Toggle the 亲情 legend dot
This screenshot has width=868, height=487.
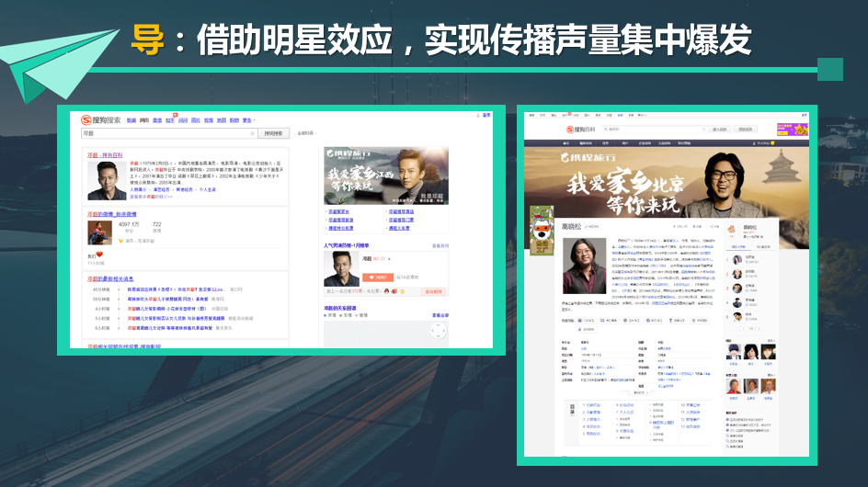pyautogui.click(x=325, y=315)
